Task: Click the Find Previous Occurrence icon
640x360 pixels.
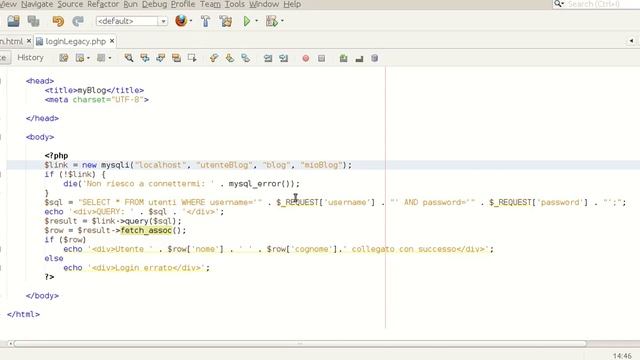Action: tap(144, 58)
